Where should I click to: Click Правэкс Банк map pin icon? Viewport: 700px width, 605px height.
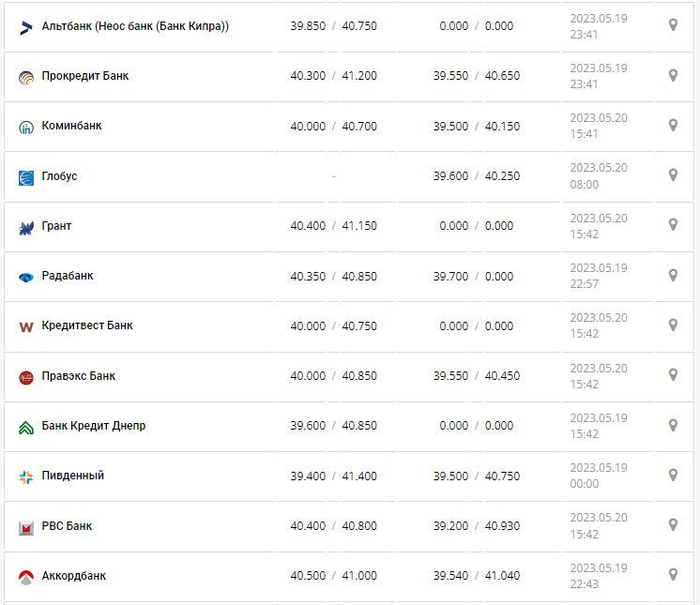[x=673, y=375]
